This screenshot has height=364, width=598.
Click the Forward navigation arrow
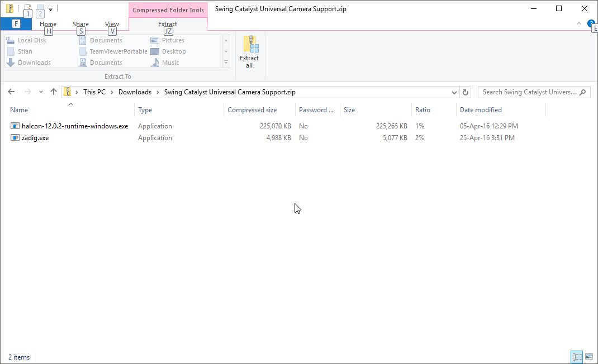(27, 92)
